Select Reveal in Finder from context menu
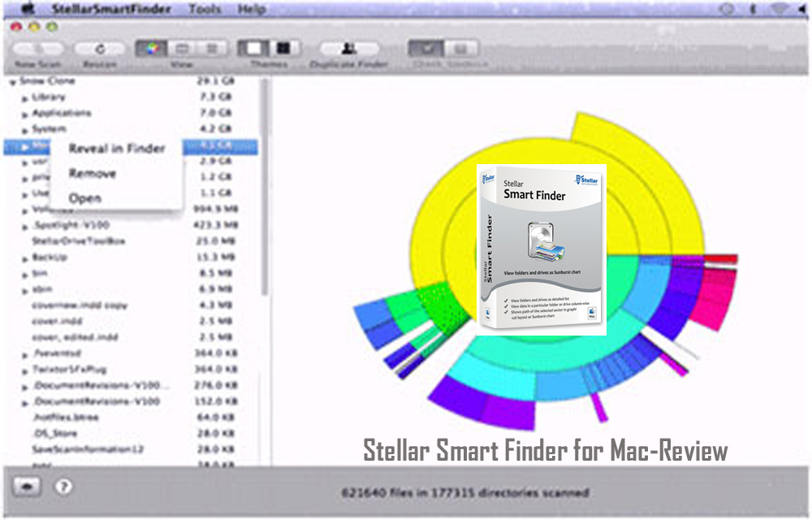Screen dimensions: 812x520 click(x=116, y=149)
